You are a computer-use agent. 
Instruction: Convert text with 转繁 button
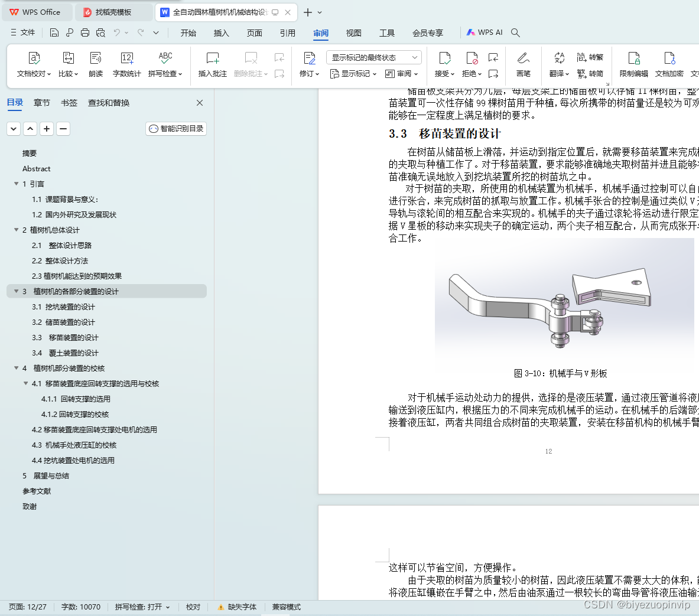pyautogui.click(x=590, y=57)
